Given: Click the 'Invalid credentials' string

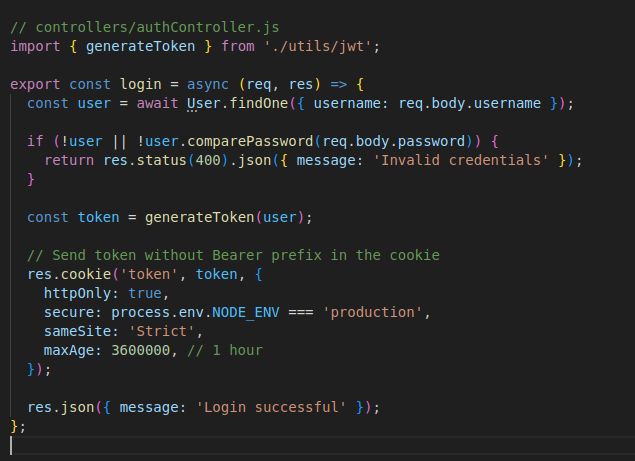Looking at the screenshot, I should (460, 160).
